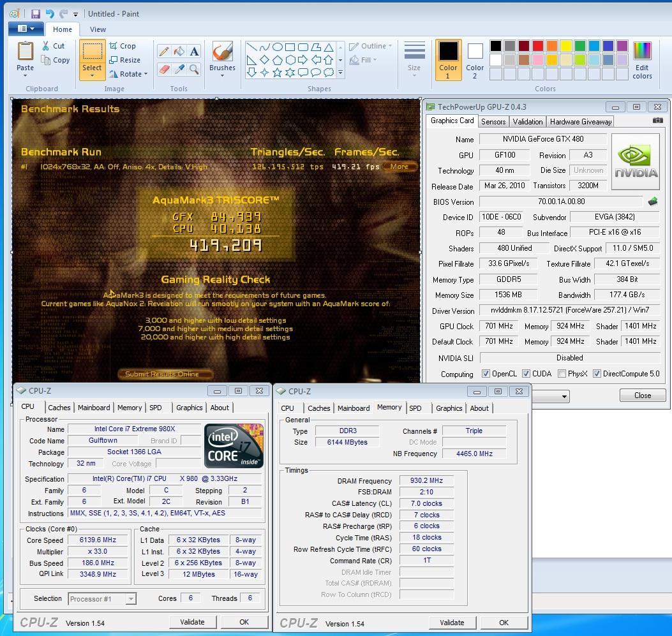The image size is (672, 636).
Task: Open Edit colors rainbow icon
Action: pos(642,60)
